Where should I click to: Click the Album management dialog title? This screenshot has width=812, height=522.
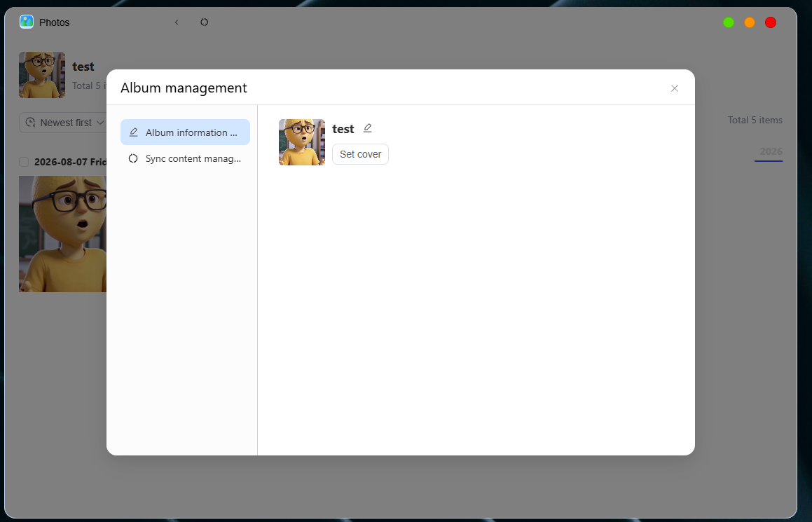coord(184,88)
